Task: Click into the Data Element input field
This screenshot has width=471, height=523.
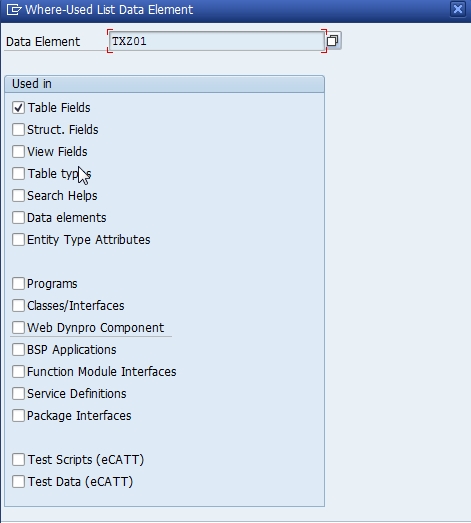Action: (x=216, y=41)
